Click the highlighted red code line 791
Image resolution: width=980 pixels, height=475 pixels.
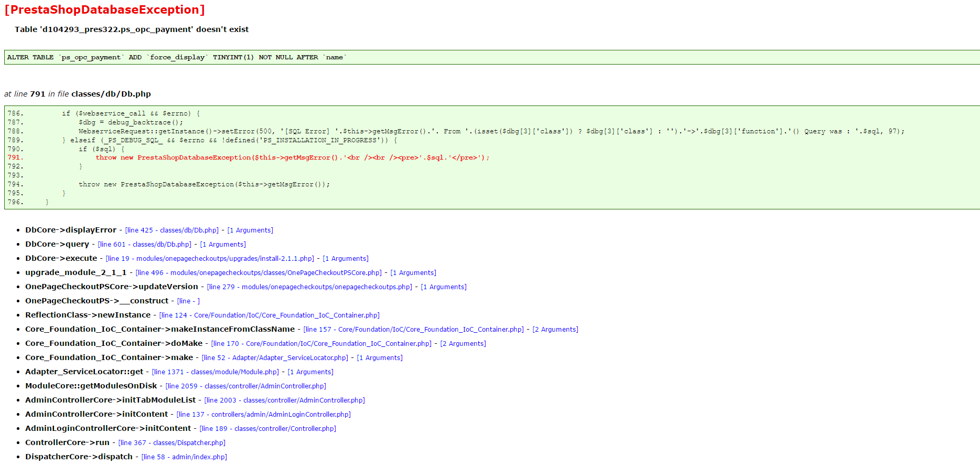click(292, 157)
